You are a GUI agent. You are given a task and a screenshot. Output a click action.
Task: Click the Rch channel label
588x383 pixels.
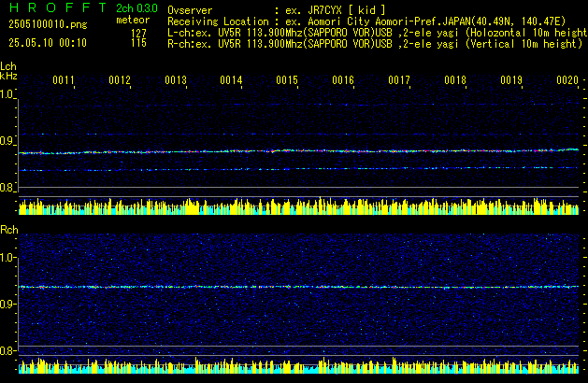tap(9, 230)
